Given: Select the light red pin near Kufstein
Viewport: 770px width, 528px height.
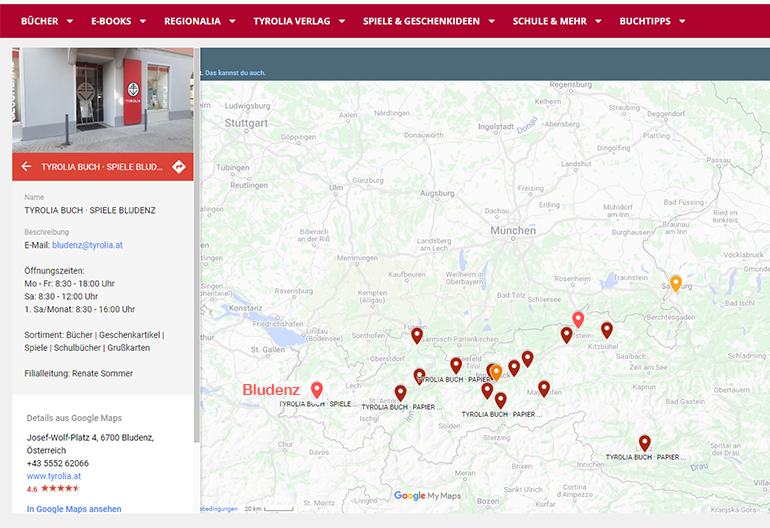Looking at the screenshot, I should (578, 319).
